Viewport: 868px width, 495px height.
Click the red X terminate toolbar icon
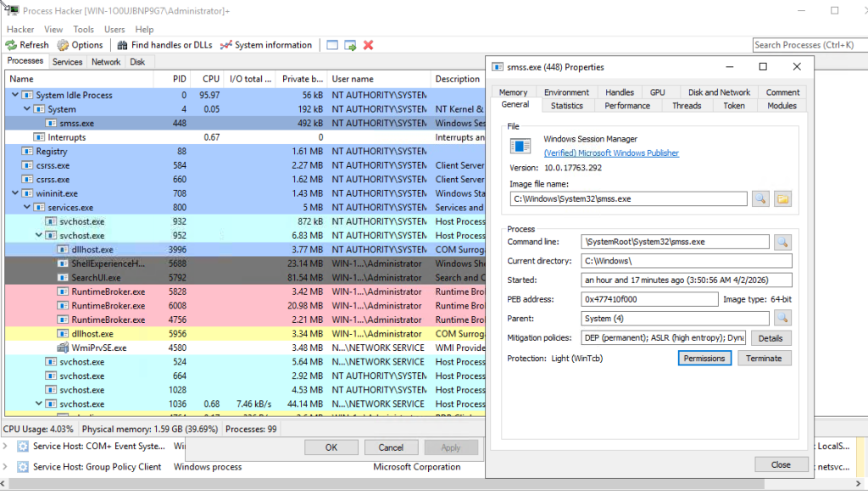click(368, 45)
